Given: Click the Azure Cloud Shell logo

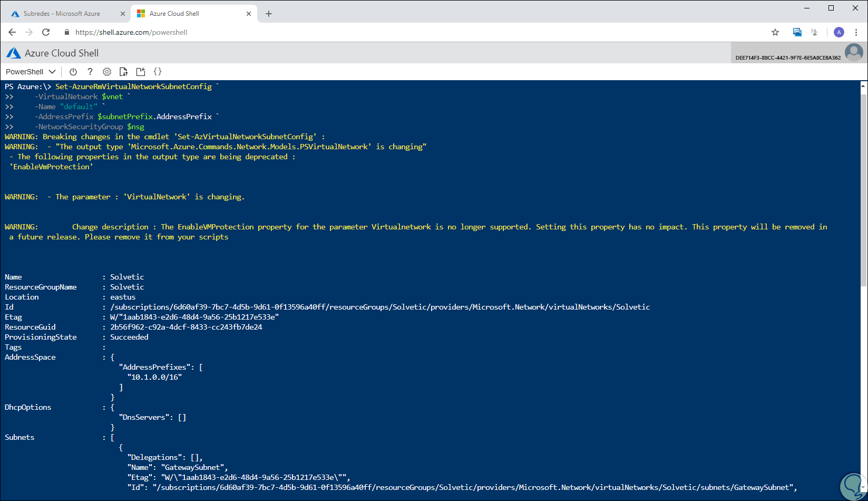Looking at the screenshot, I should click(x=14, y=53).
